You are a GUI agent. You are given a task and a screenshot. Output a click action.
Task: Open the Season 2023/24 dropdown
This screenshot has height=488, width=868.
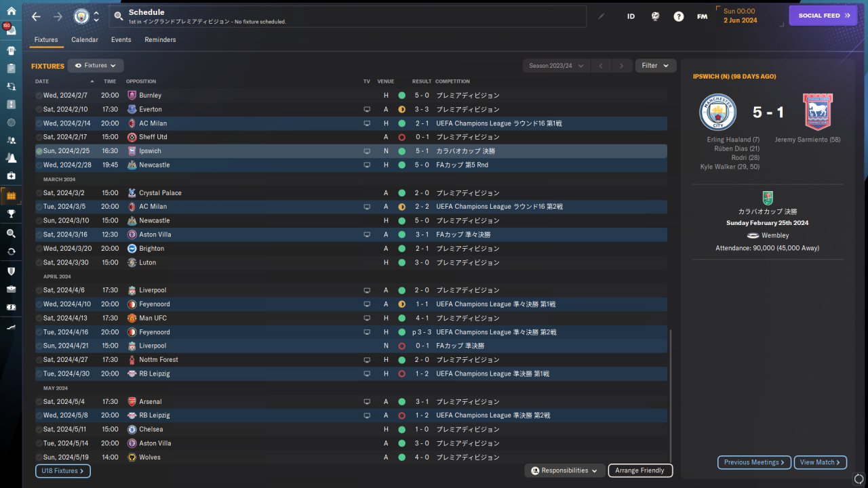[x=556, y=66]
